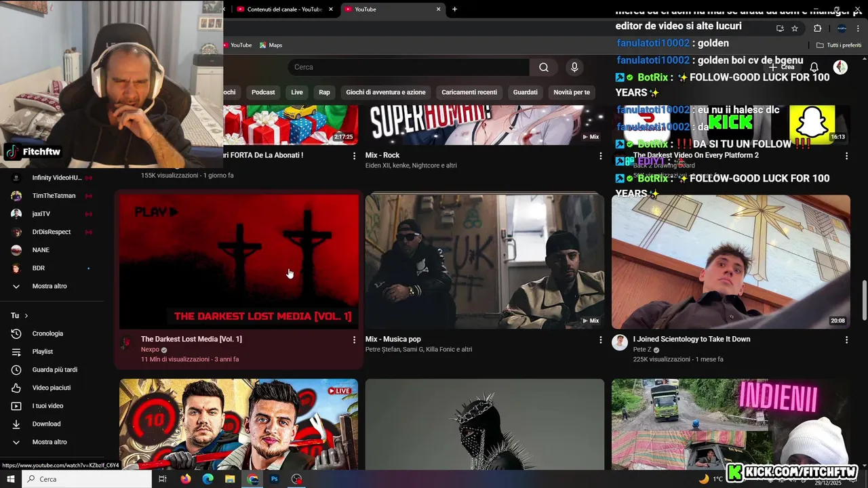Open the YouTube account avatar menu
This screenshot has height=488, width=868.
(840, 67)
